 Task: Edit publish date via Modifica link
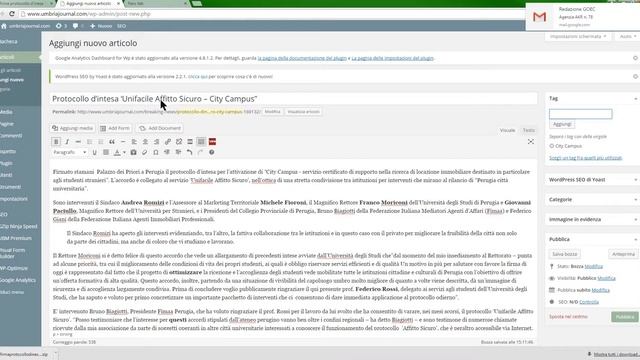pyautogui.click(x=600, y=290)
